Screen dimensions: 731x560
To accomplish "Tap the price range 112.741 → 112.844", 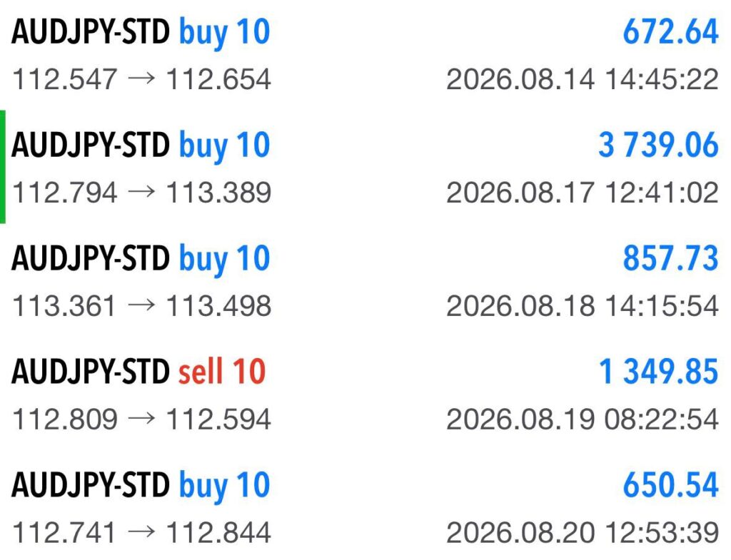I will 142,532.
